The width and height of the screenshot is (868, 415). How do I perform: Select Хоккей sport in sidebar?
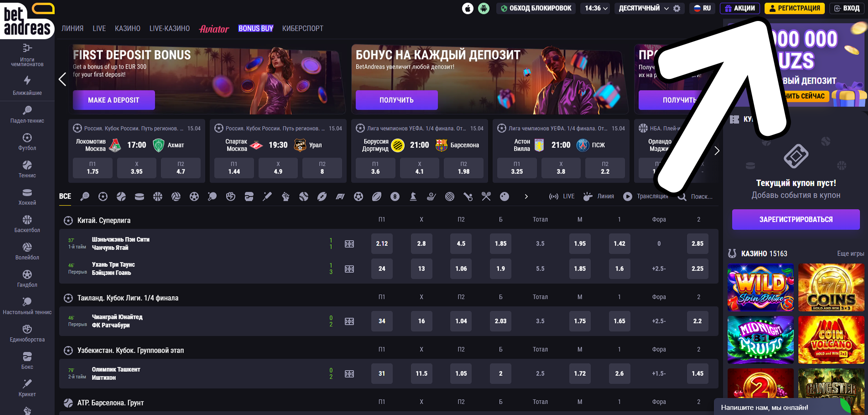pyautogui.click(x=27, y=197)
